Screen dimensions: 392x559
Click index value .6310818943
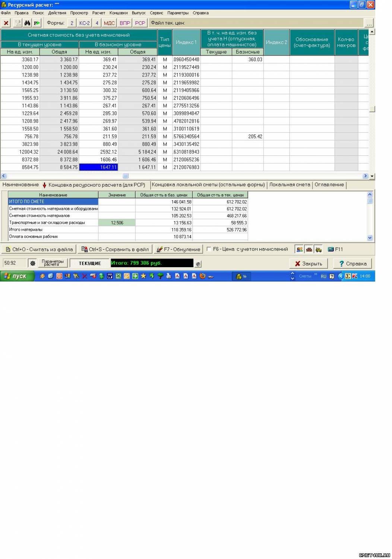(186, 152)
